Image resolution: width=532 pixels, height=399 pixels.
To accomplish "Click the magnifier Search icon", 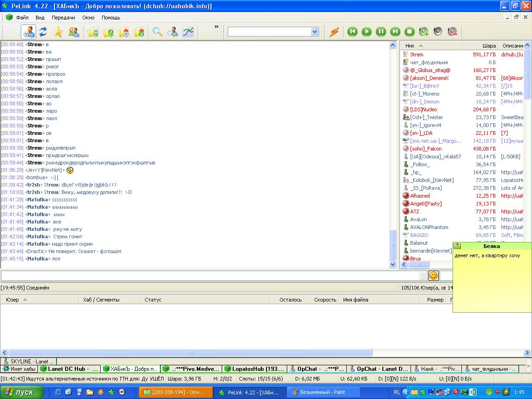I will 157,32.
